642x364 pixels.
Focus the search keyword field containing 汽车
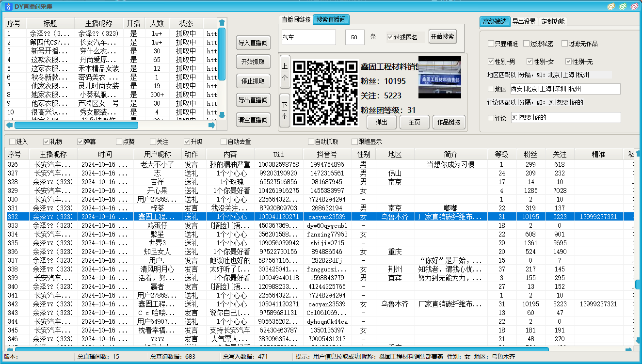(308, 37)
